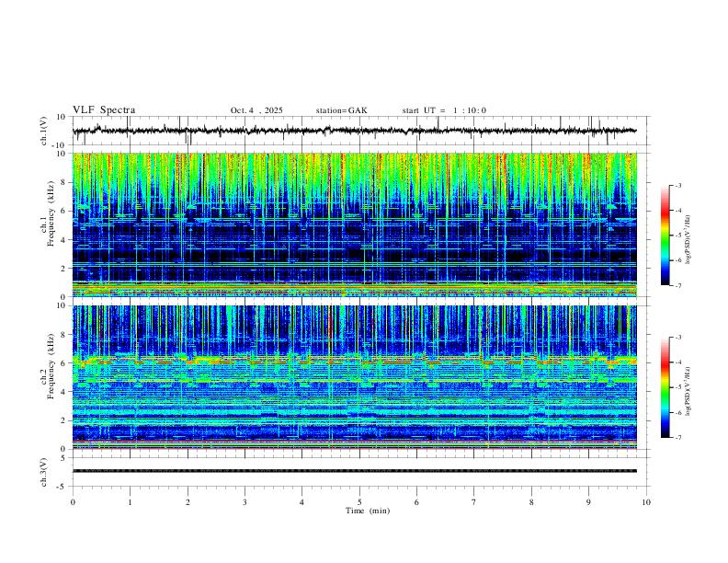Click the ch.2 colorbar "log(PSD)(V²/Hz)" label

[688, 391]
